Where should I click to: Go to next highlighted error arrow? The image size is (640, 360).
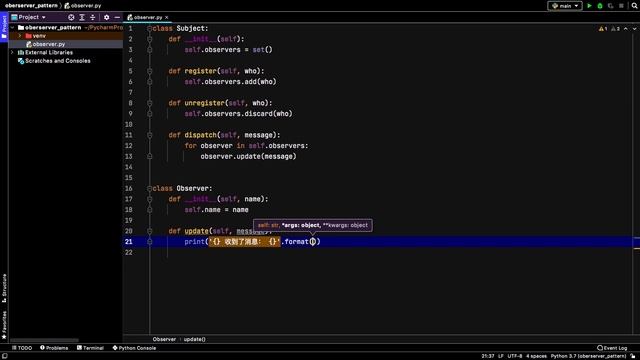click(x=634, y=29)
